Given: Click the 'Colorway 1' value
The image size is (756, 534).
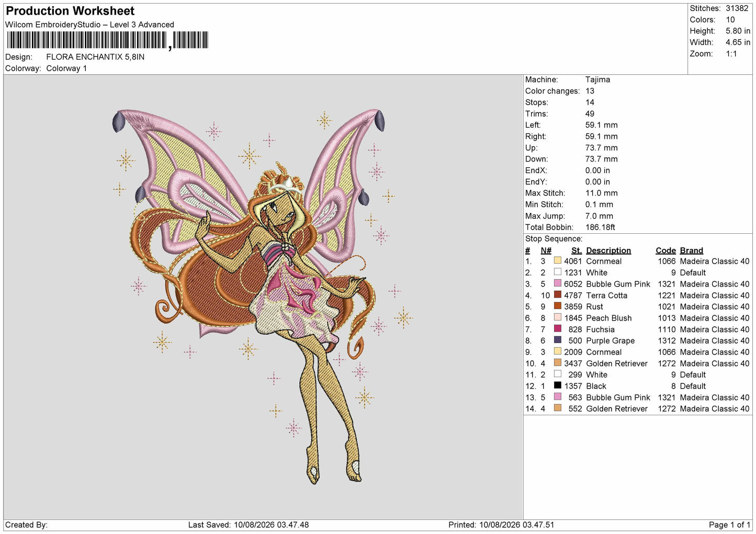Looking at the screenshot, I should click(x=66, y=69).
